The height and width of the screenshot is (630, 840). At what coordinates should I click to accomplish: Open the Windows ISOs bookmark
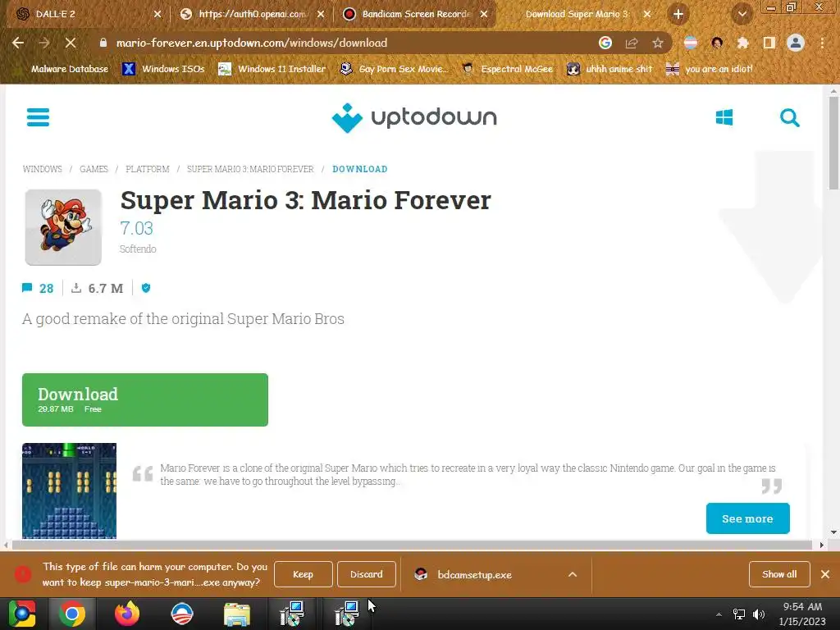tap(164, 69)
